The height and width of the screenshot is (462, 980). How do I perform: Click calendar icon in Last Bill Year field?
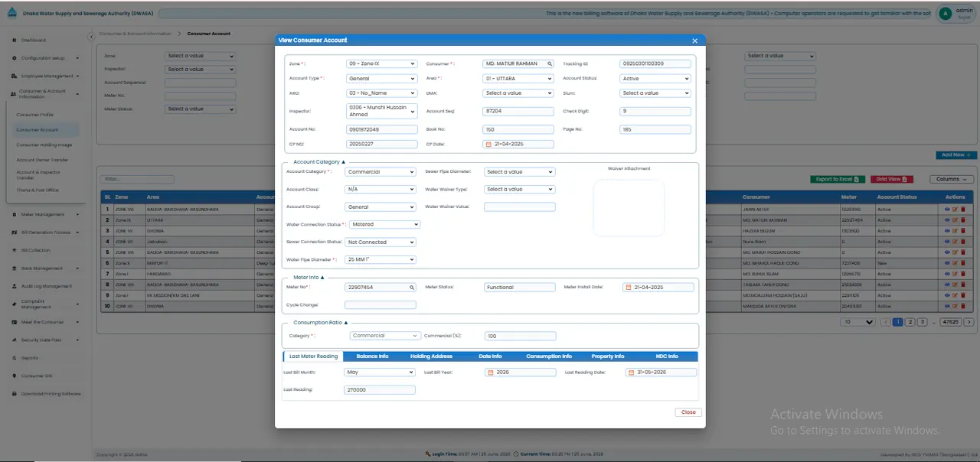[x=490, y=373]
